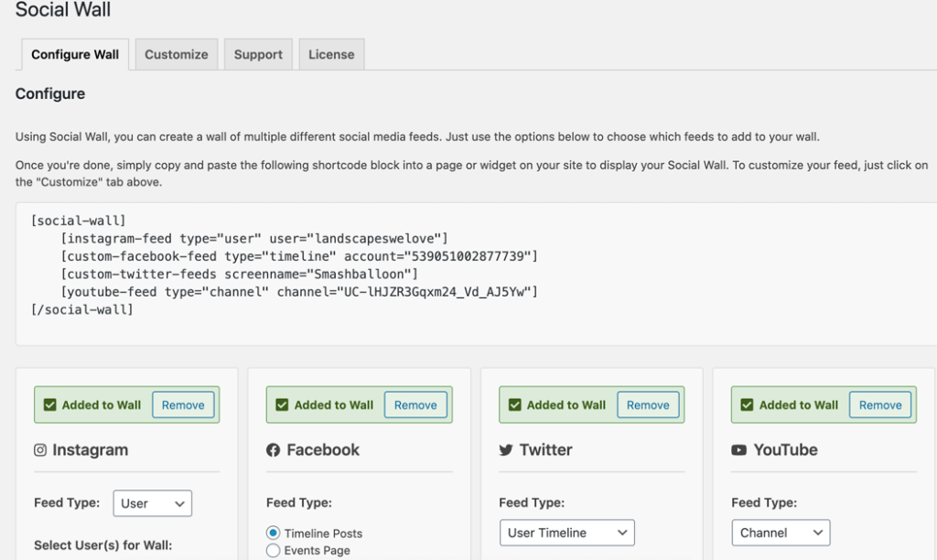This screenshot has width=937, height=560.
Task: Click the checkmark icon in Twitter's Added to Wall badge
Action: pyautogui.click(x=515, y=404)
